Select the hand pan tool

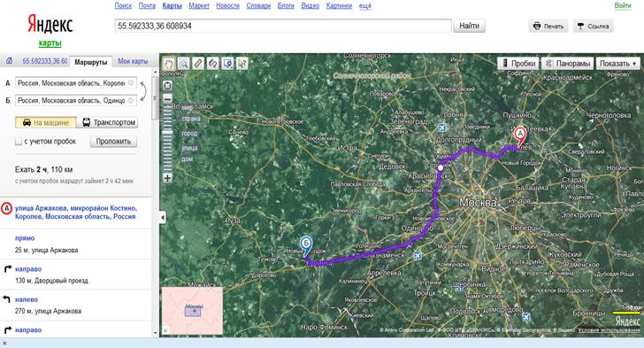pyautogui.click(x=169, y=64)
